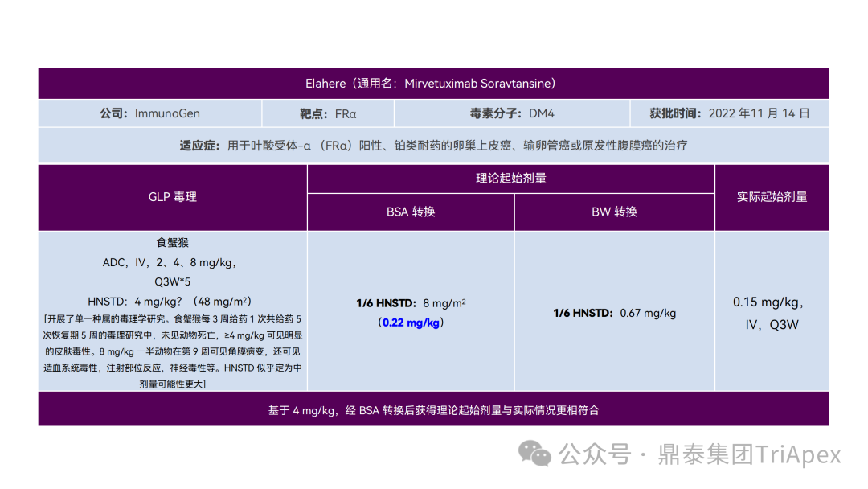Click the 1/6 HNSTD 0.67 mg/kg cell

click(613, 313)
